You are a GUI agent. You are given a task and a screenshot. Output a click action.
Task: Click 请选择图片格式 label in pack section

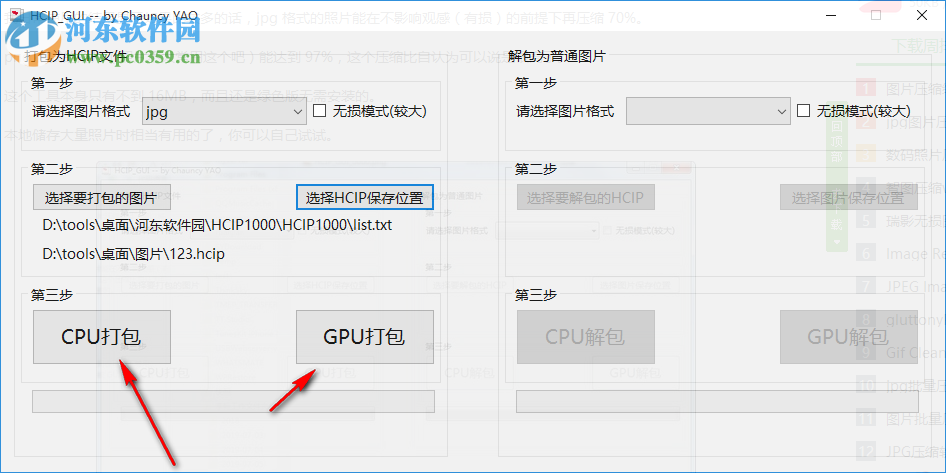click(81, 112)
